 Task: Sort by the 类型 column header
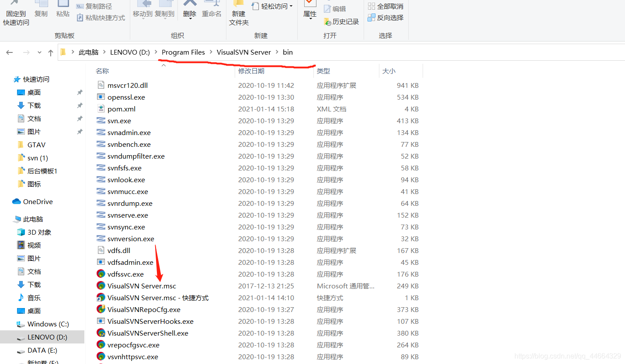323,71
